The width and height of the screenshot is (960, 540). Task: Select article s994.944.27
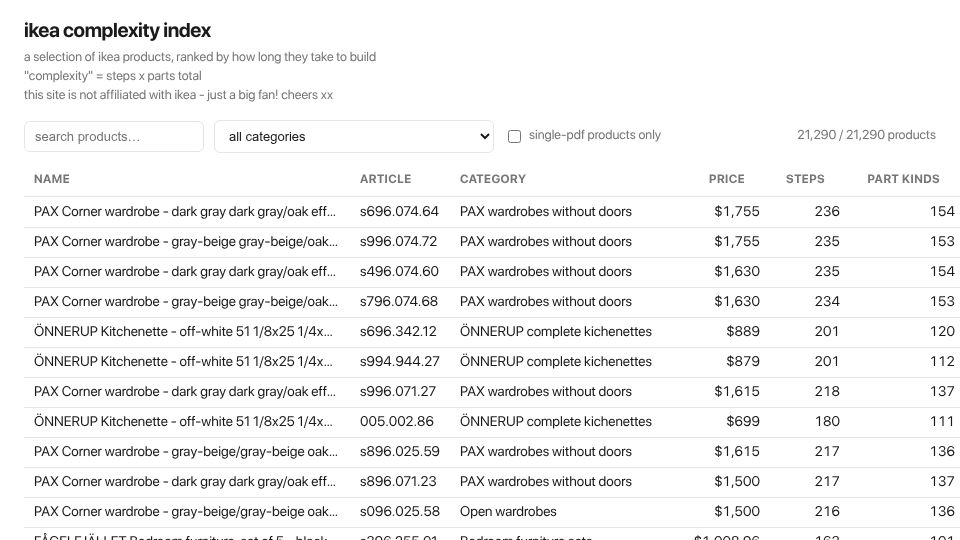[x=400, y=361]
